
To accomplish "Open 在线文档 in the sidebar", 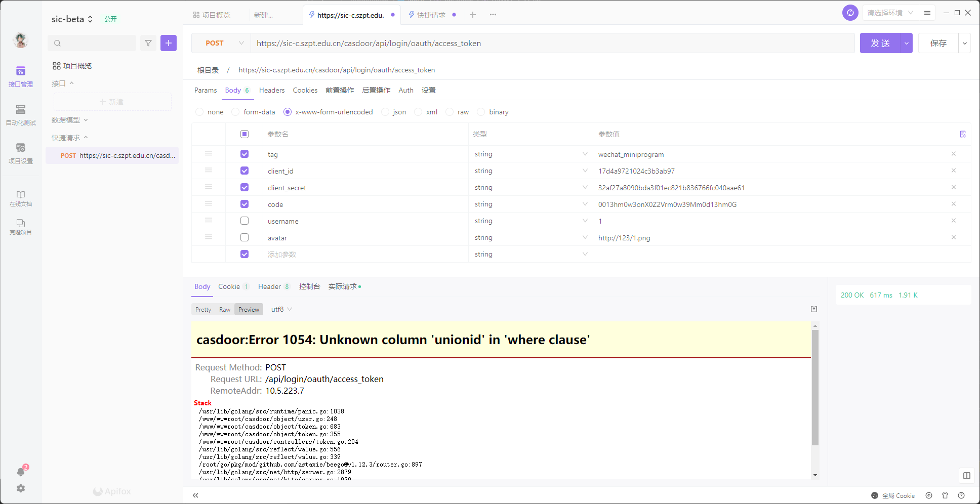I will pyautogui.click(x=21, y=198).
